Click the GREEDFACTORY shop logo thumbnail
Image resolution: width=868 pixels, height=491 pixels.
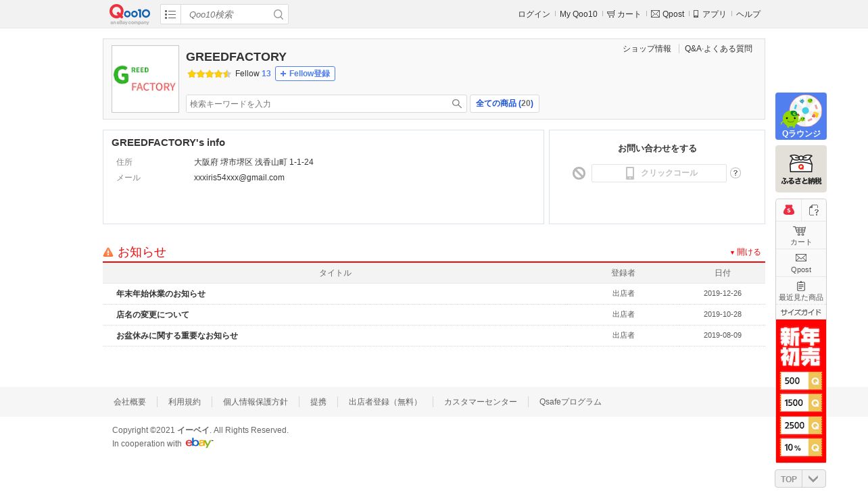coord(145,79)
